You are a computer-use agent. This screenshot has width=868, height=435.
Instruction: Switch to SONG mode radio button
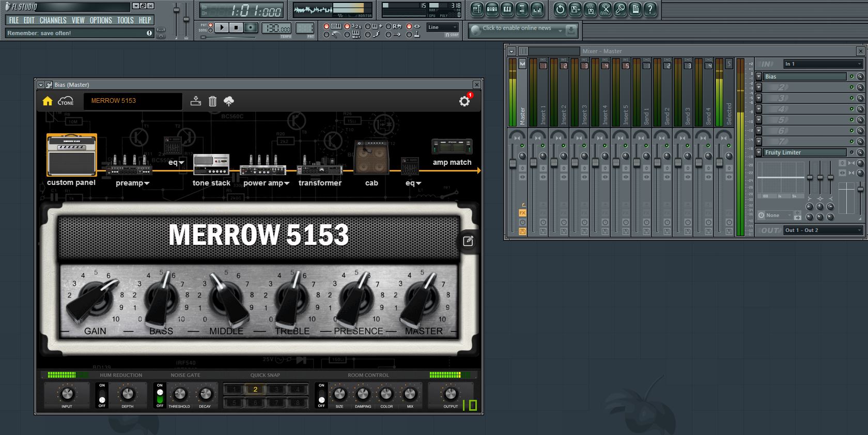[x=211, y=30]
